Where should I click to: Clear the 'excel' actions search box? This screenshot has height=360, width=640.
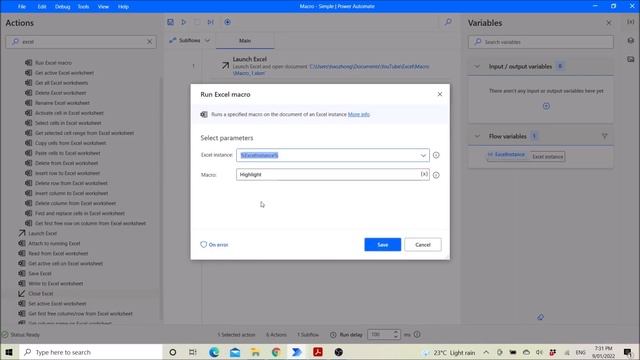point(149,42)
